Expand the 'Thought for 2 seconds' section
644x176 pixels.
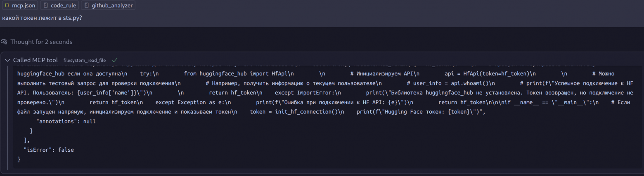[x=41, y=42]
